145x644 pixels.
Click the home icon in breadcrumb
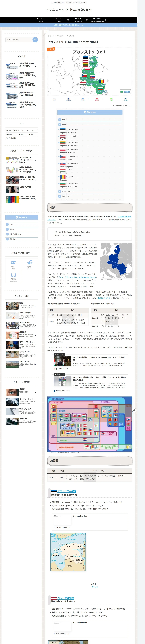[x=49, y=36]
